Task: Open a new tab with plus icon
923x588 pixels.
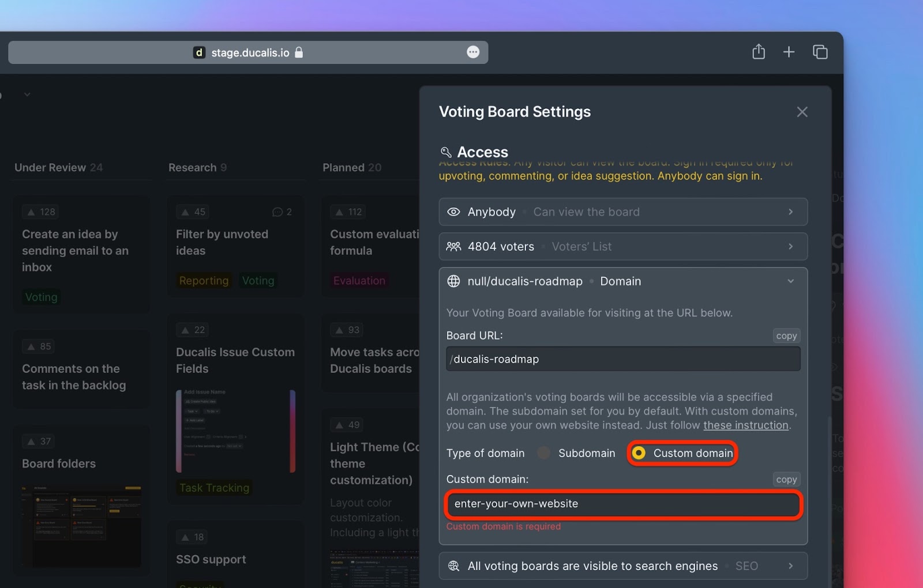Action: pos(789,52)
